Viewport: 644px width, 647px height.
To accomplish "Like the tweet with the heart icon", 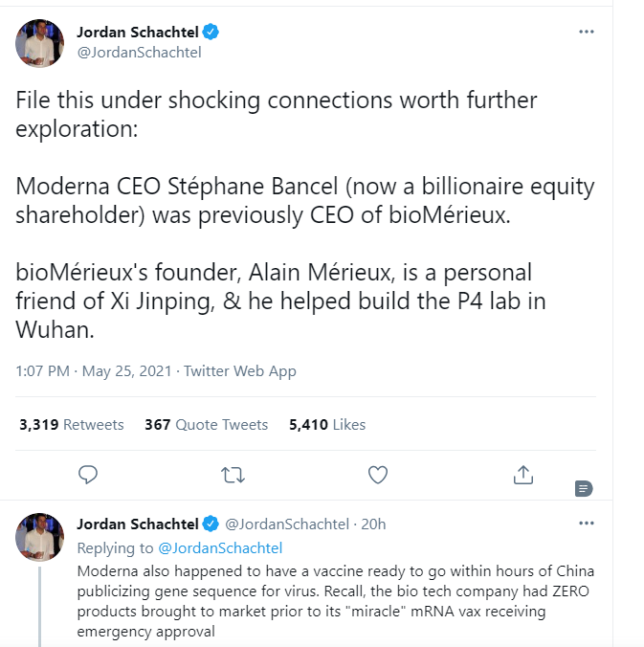I will click(x=378, y=474).
